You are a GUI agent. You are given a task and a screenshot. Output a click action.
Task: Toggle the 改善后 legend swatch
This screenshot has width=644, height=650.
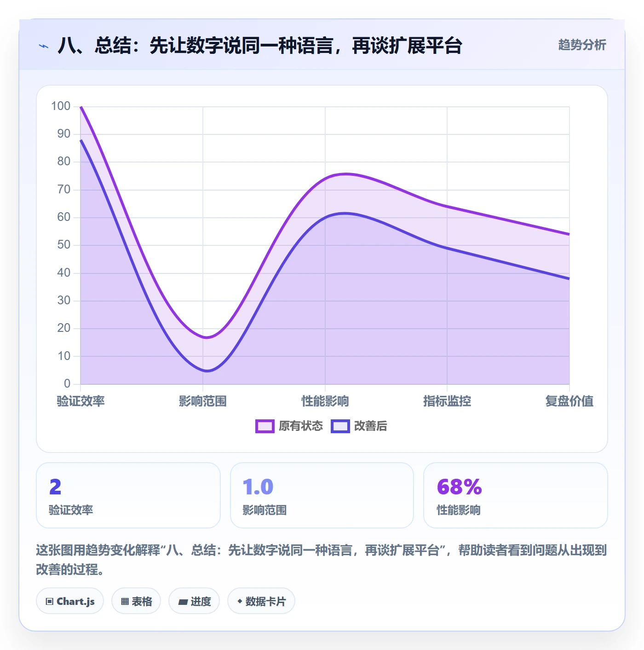pyautogui.click(x=340, y=426)
